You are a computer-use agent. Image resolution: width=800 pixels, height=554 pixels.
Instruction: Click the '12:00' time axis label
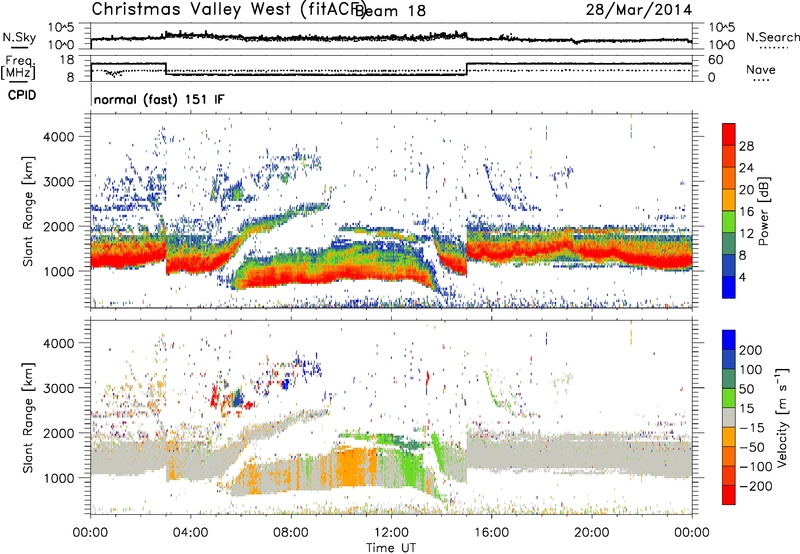click(x=391, y=533)
